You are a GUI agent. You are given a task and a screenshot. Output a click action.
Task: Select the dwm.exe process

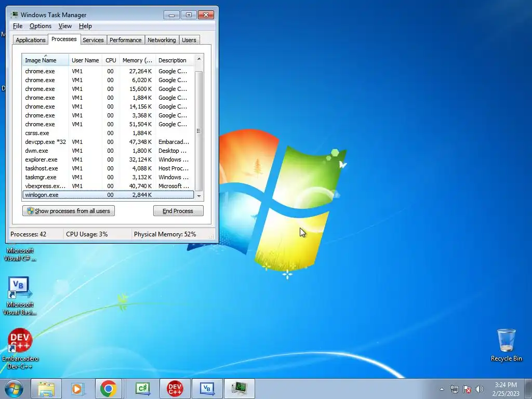[108, 151]
